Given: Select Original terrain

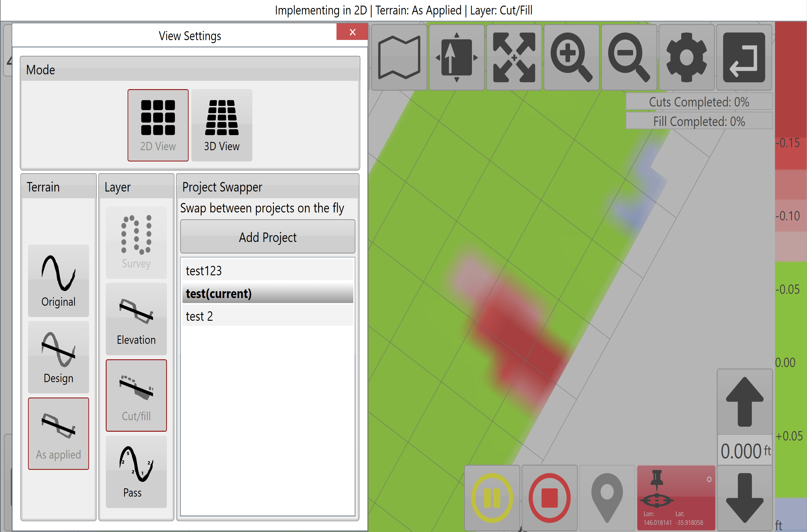Looking at the screenshot, I should click(58, 281).
